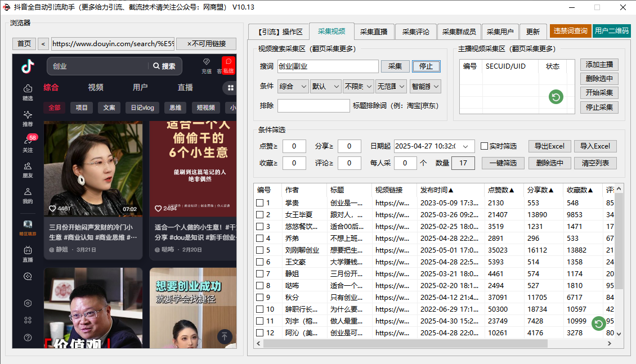Click the magnifier 搜索 button
This screenshot has height=364, width=636.
tap(164, 66)
